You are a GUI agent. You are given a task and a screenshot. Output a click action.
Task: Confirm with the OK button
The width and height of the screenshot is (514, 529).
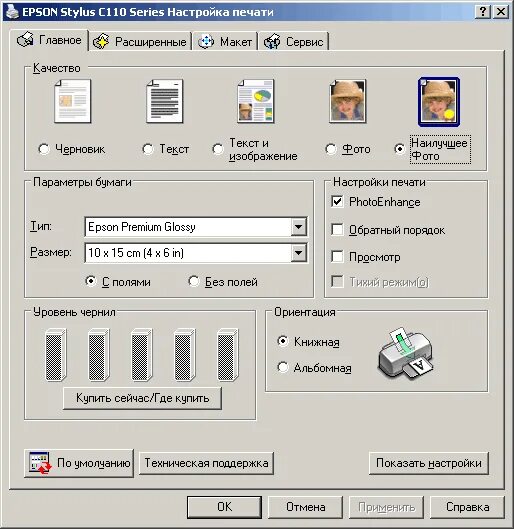pos(224,507)
